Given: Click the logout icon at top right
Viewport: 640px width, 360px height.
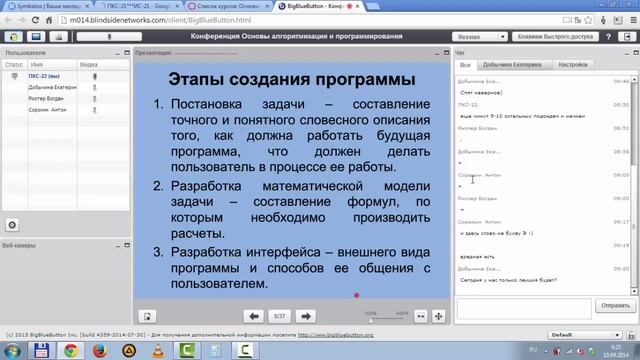Looking at the screenshot, I should (627, 37).
